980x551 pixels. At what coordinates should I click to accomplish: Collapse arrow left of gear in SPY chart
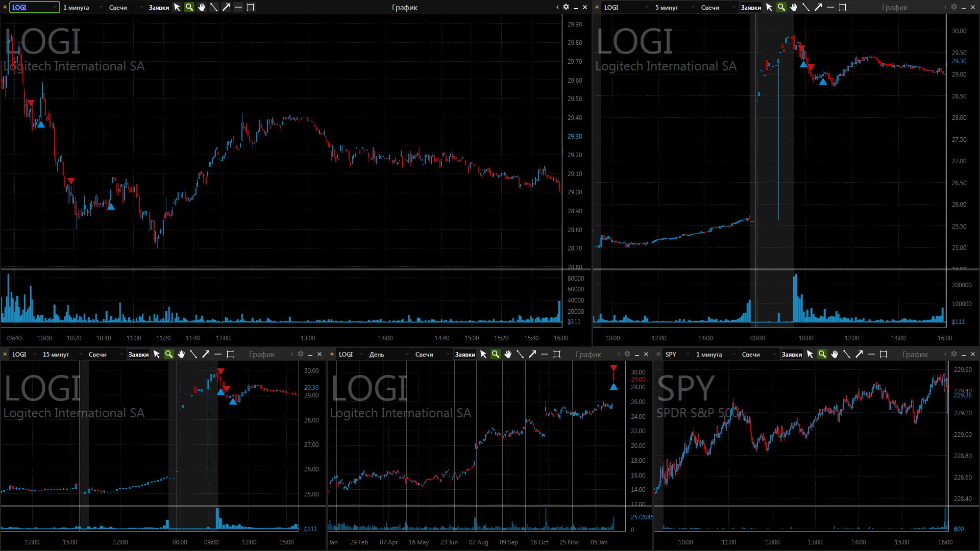[945, 354]
